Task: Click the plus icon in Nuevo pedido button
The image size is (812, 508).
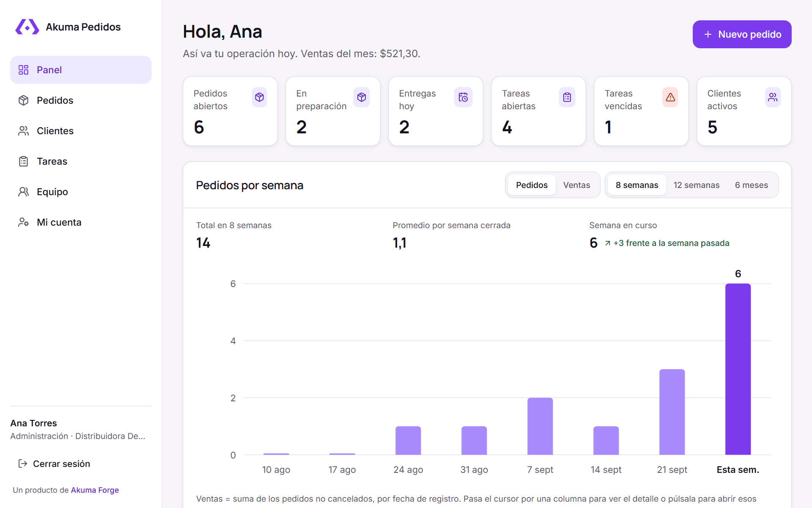Action: (x=708, y=34)
